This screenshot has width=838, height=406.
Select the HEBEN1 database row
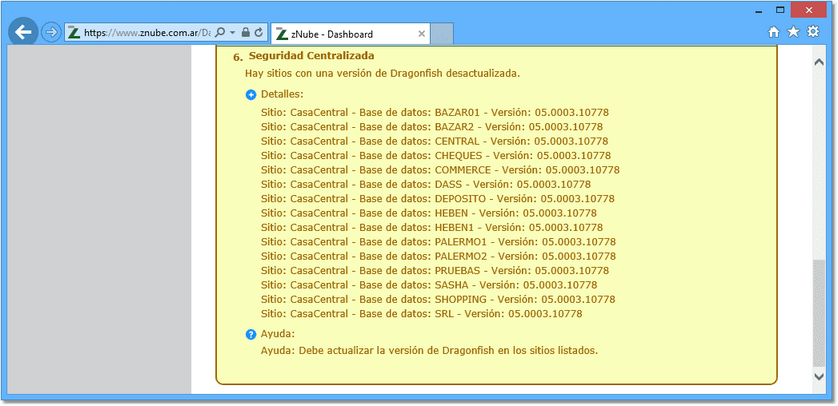pyautogui.click(x=432, y=227)
